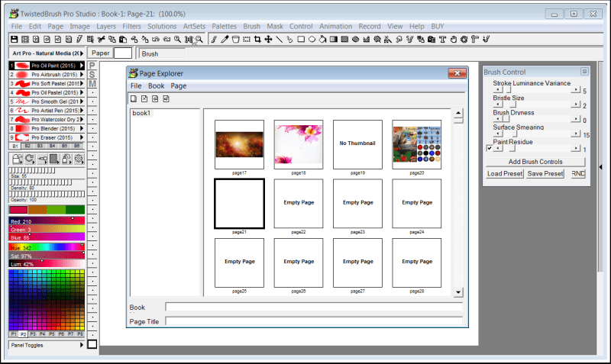Expand the Panel Toggles menu arrow
Screen dimensions: 611x364
[82, 345]
